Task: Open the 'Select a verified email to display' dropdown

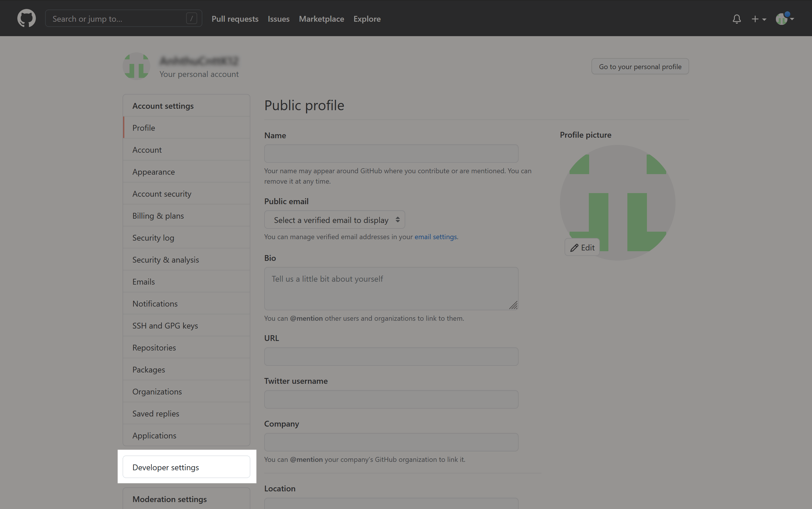Action: (334, 220)
